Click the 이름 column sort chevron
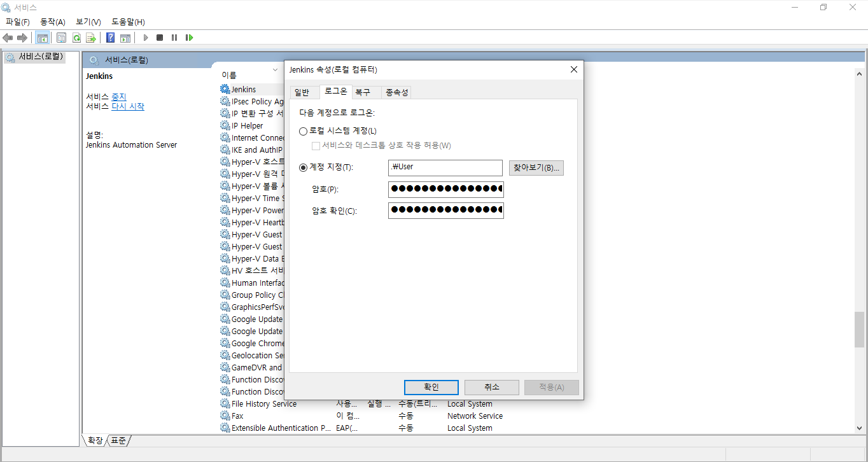868x462 pixels. pos(275,69)
